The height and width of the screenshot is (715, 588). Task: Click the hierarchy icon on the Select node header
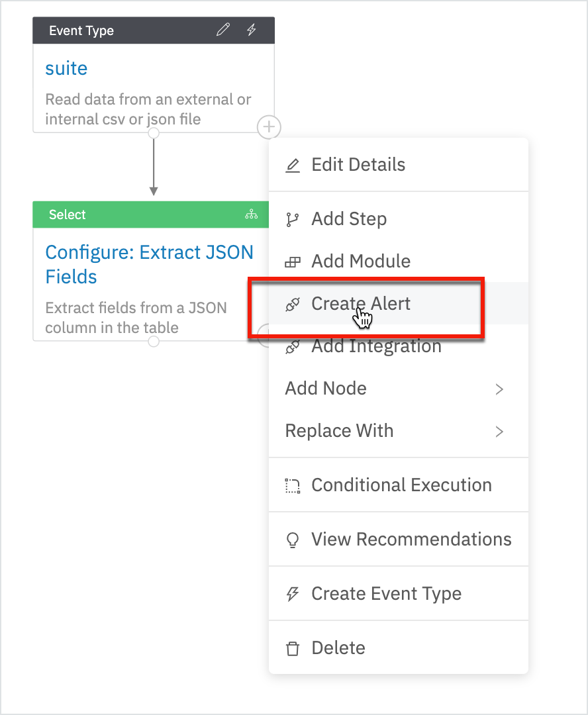coord(252,214)
